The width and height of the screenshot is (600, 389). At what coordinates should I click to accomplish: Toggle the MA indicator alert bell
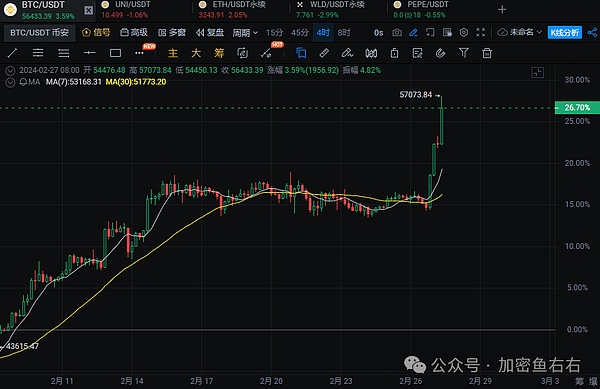point(23,82)
